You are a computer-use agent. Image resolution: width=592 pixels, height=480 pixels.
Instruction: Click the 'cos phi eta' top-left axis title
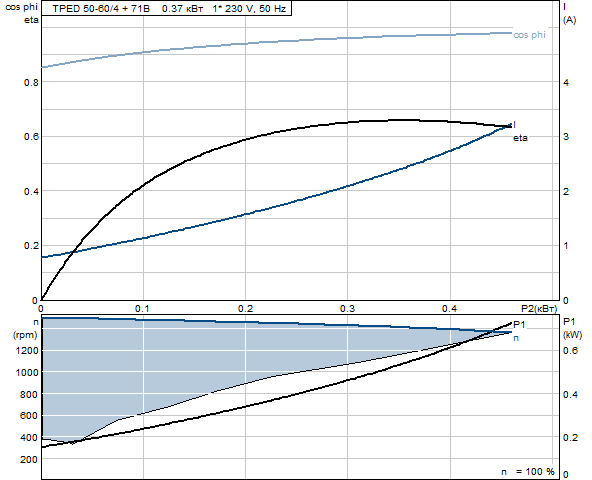[x=22, y=14]
